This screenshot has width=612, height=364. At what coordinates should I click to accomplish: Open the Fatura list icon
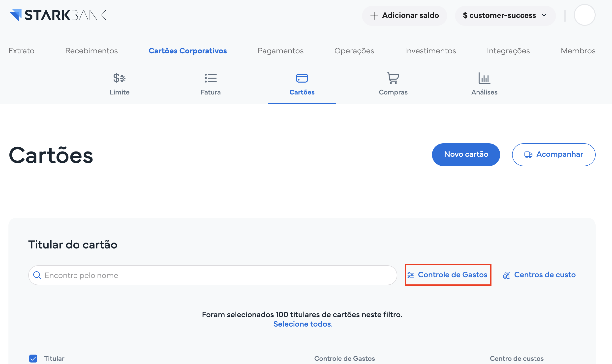[211, 78]
